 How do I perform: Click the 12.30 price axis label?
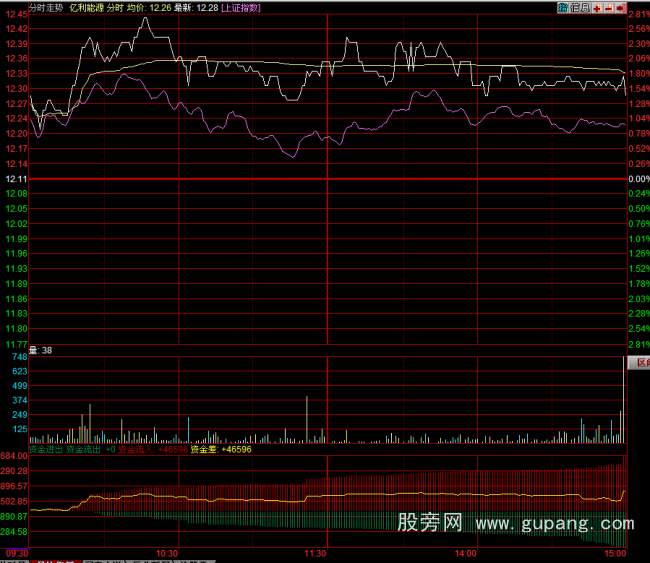click(x=17, y=89)
